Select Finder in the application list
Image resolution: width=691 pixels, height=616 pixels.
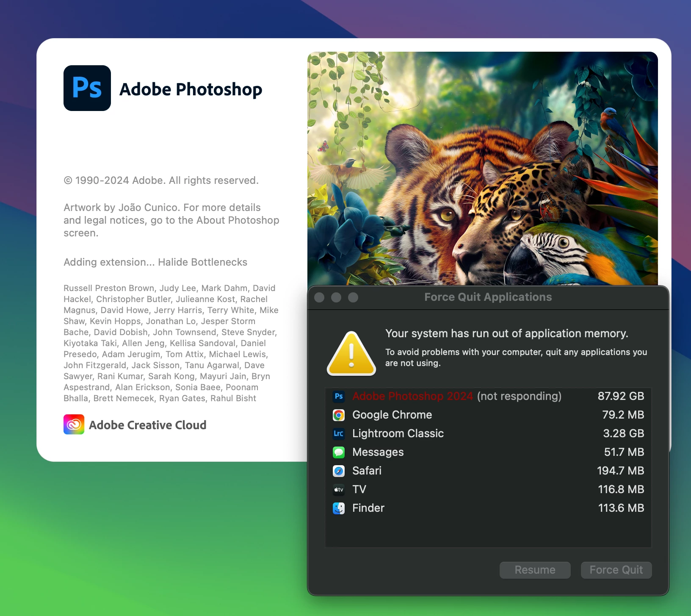pyautogui.click(x=488, y=508)
